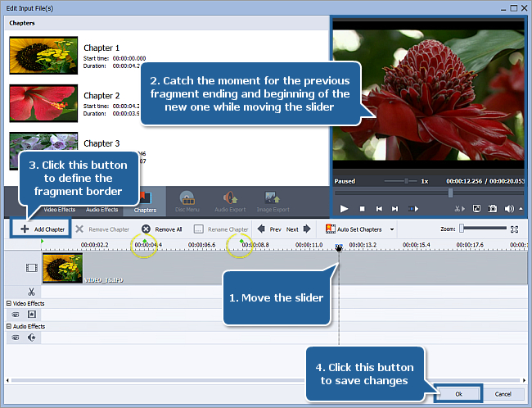Click the first circled chapter marker on timeline
532x408 pixels.
click(x=145, y=241)
